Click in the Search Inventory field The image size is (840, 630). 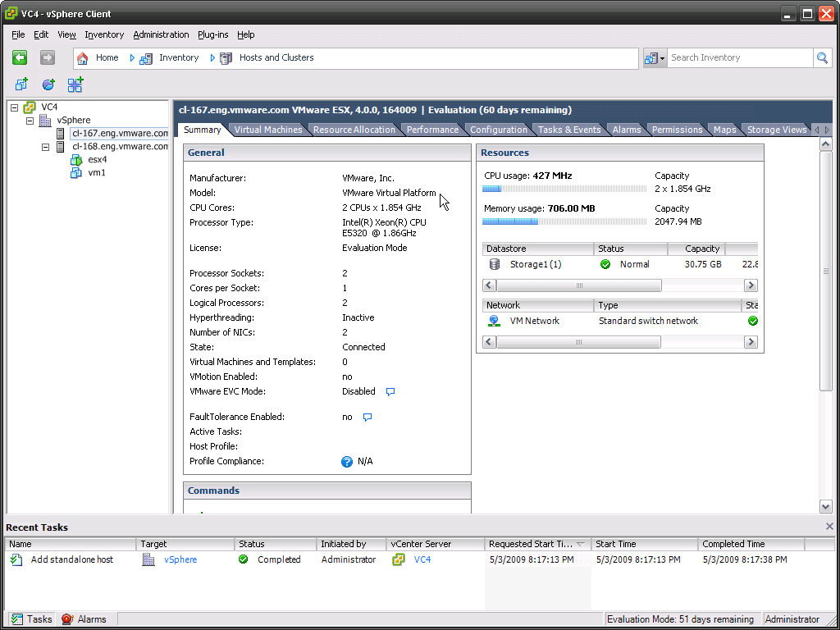[x=738, y=57]
